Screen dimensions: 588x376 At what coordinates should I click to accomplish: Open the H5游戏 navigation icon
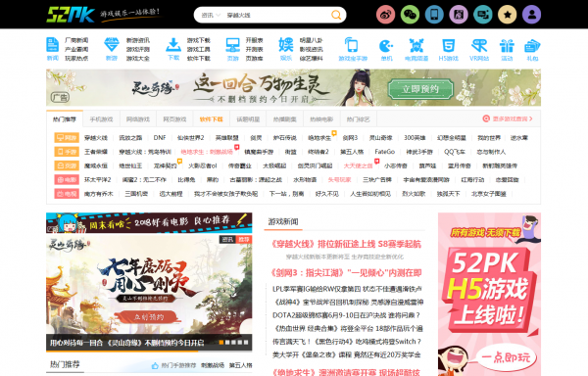(x=449, y=49)
